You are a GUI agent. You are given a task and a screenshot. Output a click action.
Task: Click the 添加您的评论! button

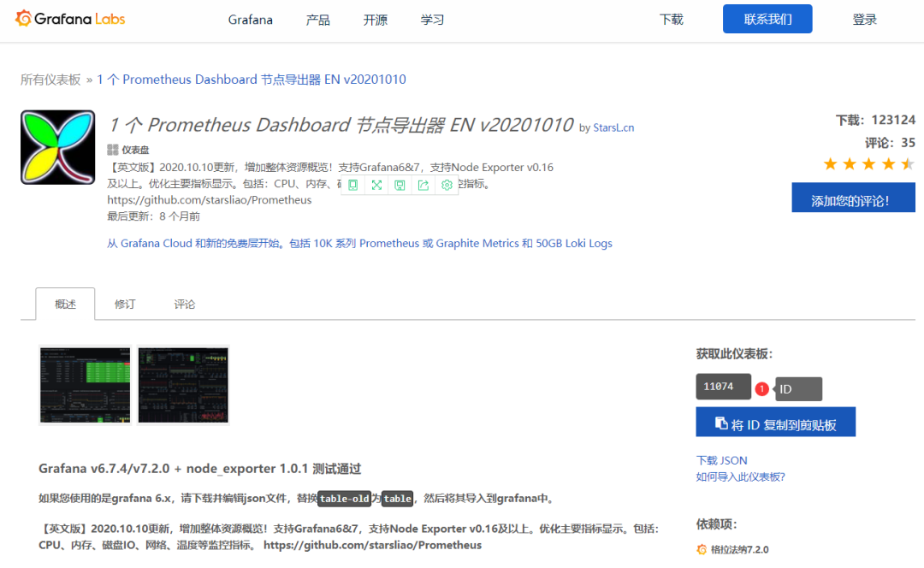point(853,198)
